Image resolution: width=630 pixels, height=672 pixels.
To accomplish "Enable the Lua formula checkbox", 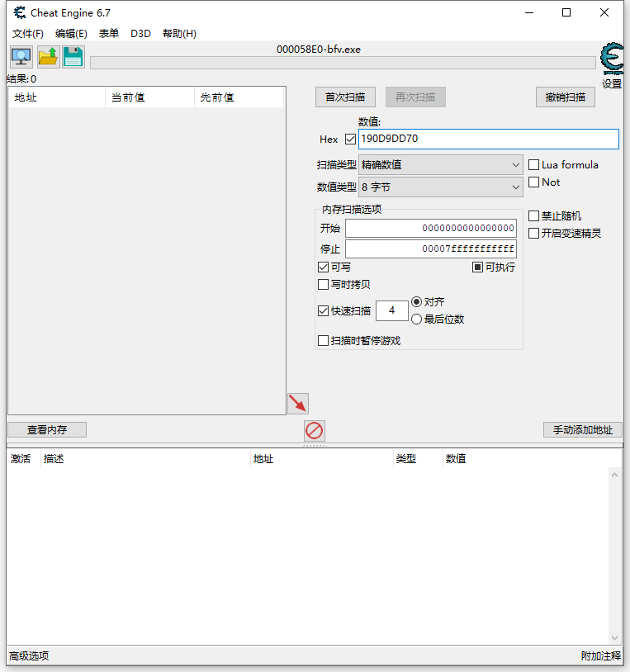I will [x=533, y=165].
